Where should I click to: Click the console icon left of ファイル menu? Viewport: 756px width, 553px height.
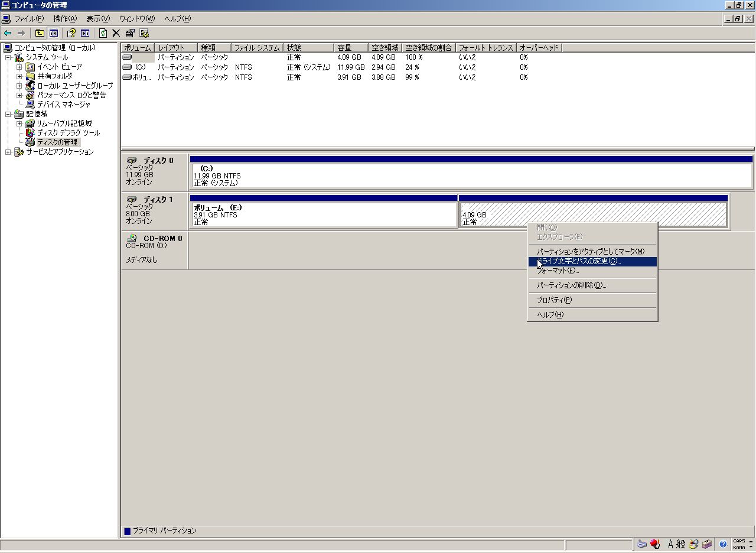click(x=6, y=18)
